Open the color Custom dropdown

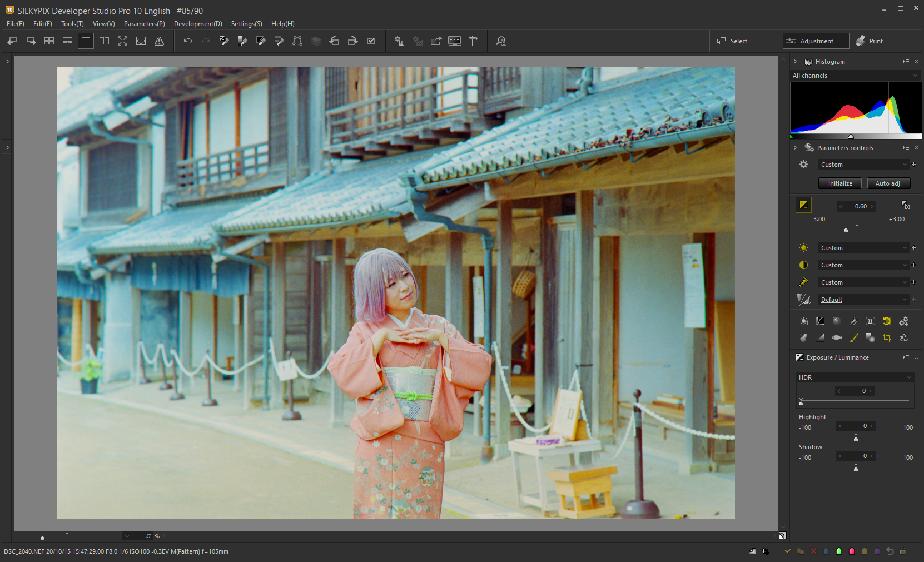(x=863, y=282)
